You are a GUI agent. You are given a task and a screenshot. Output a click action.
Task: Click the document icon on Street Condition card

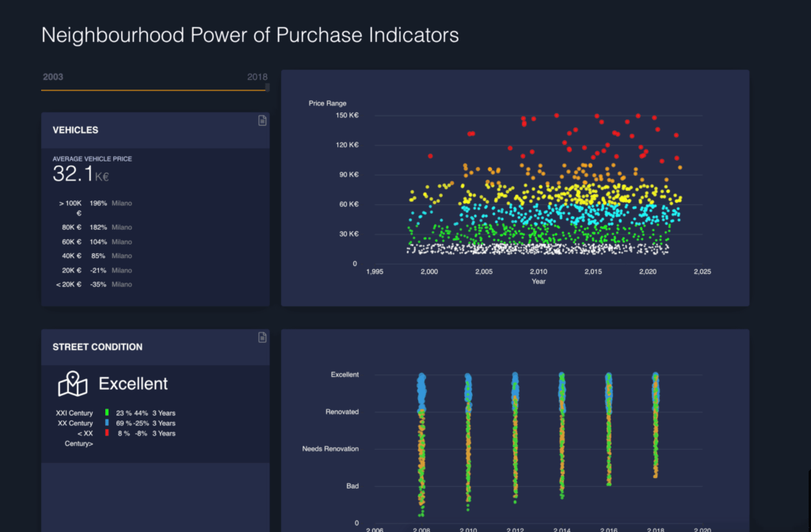tap(262, 338)
